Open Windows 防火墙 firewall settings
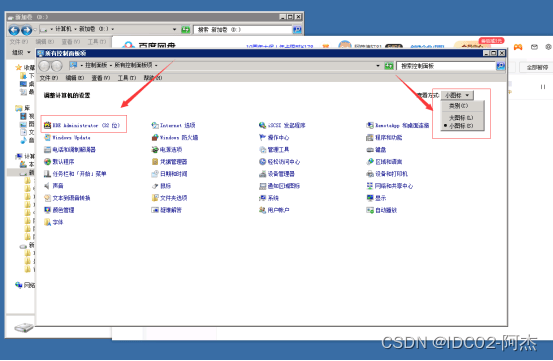The width and height of the screenshot is (553, 361). (x=175, y=137)
